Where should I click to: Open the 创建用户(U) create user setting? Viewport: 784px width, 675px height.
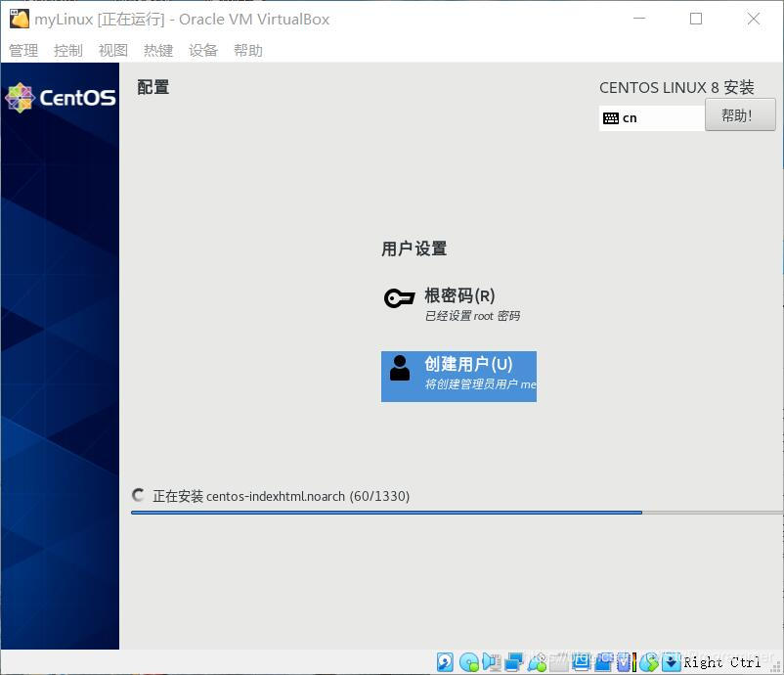pyautogui.click(x=458, y=377)
